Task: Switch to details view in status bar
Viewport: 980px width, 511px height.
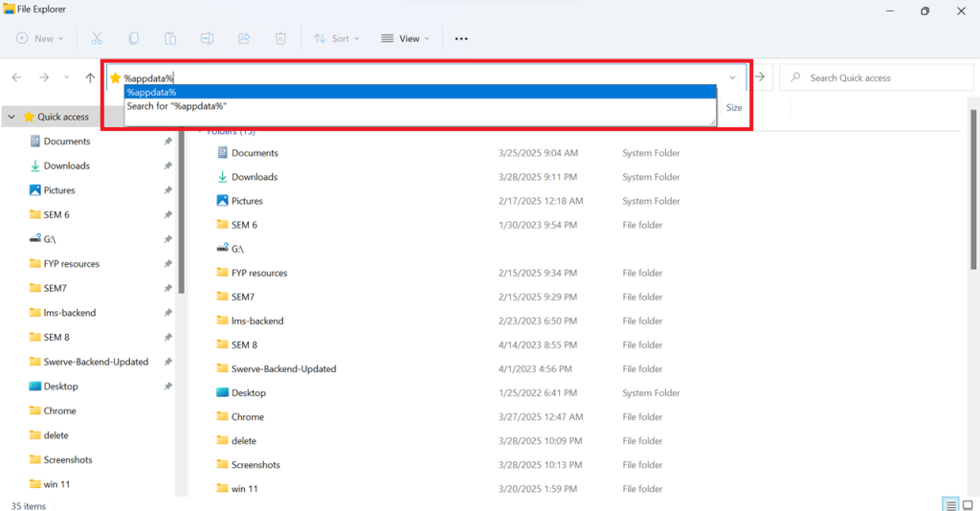Action: (950, 504)
